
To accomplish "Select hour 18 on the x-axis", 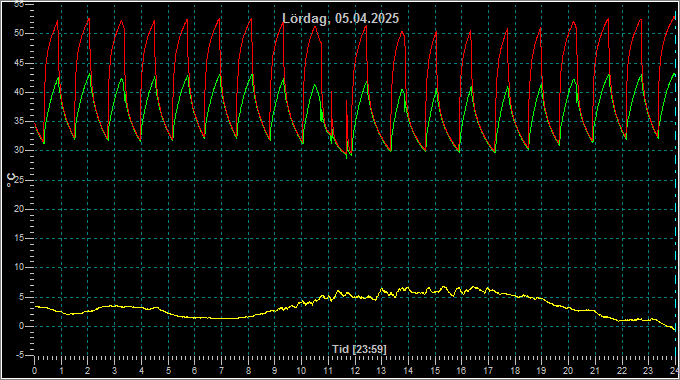I will click(515, 371).
